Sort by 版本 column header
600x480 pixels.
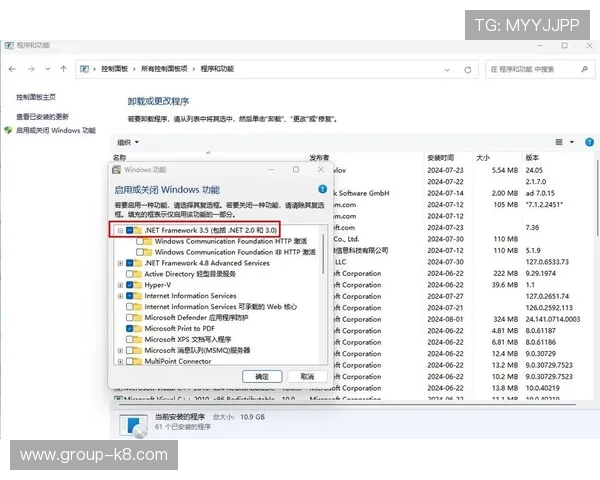(532, 157)
